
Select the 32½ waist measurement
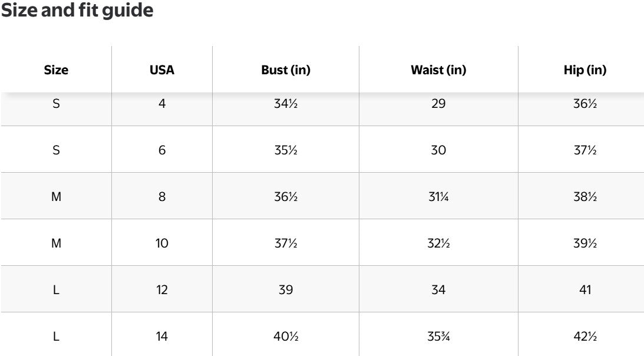438,243
